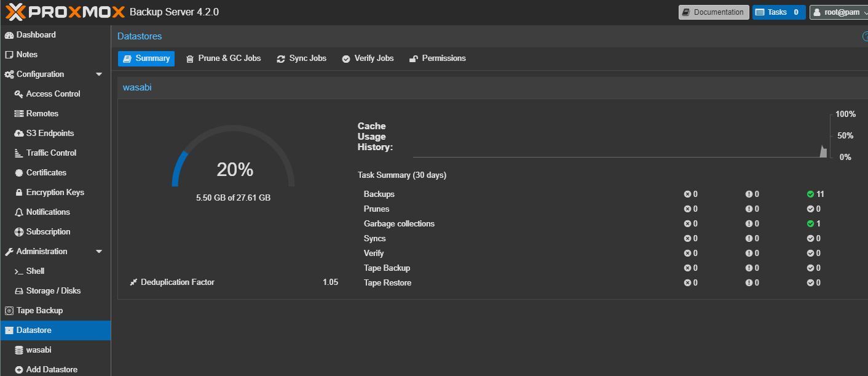
Task: Click the Add Datastore plus icon
Action: (x=19, y=370)
